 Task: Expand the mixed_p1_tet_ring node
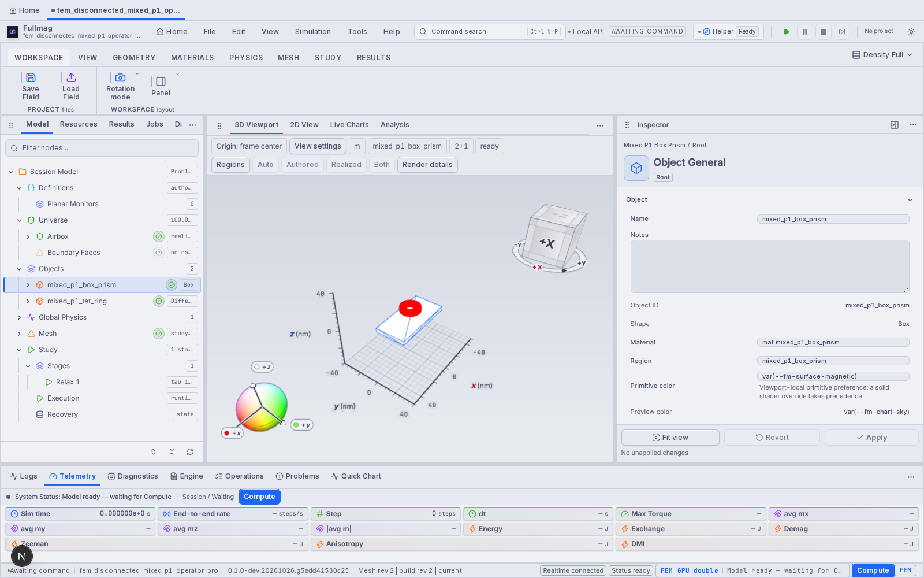(x=28, y=301)
